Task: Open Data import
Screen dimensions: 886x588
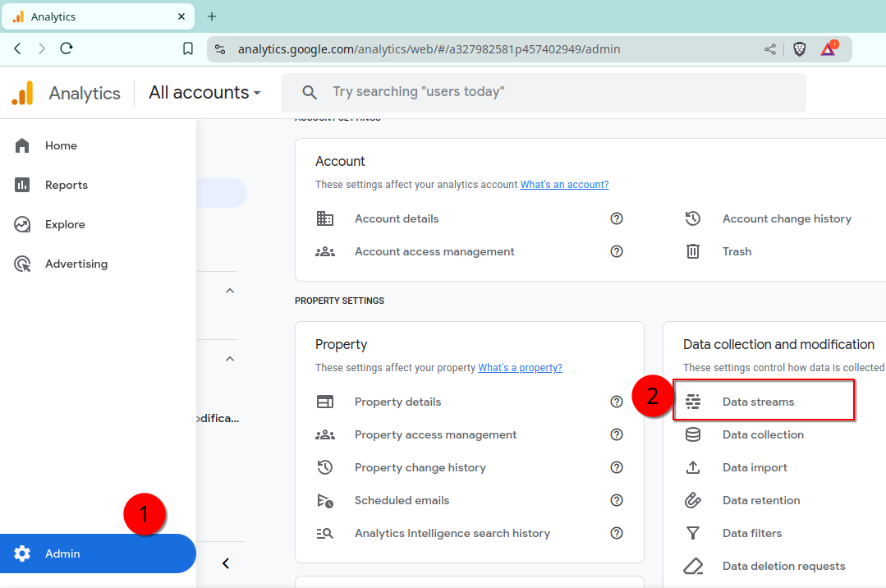Action: pyautogui.click(x=755, y=467)
